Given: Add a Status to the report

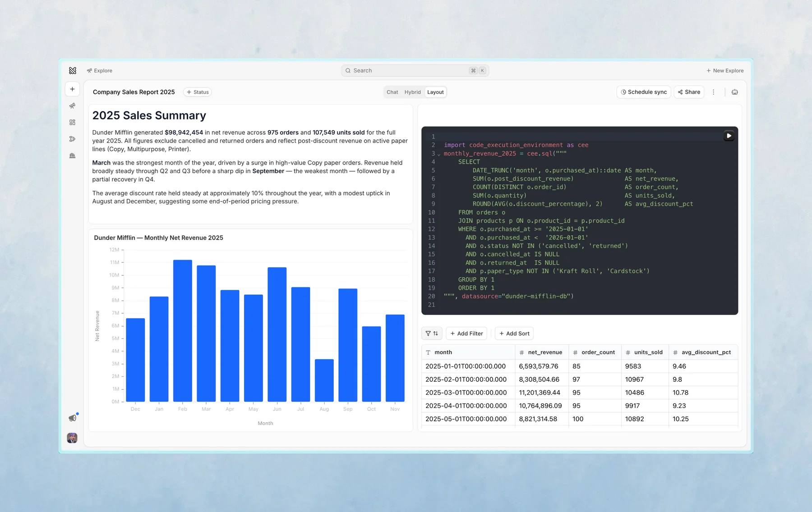Looking at the screenshot, I should point(198,92).
